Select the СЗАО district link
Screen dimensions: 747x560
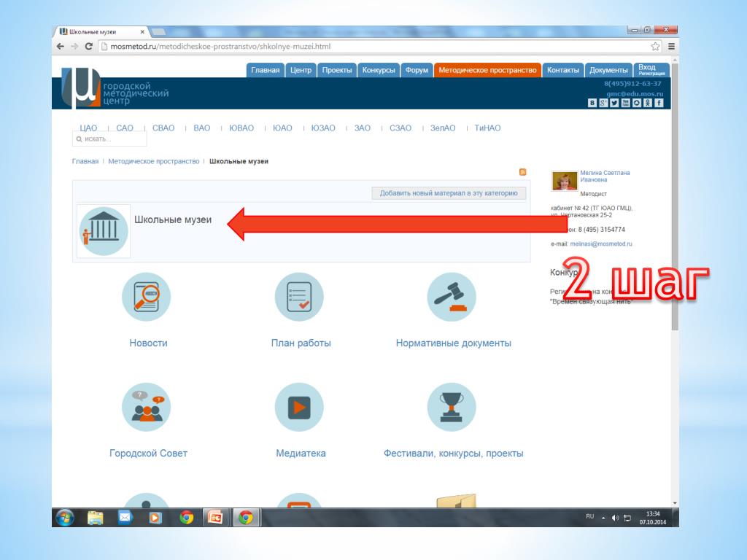[x=400, y=128]
